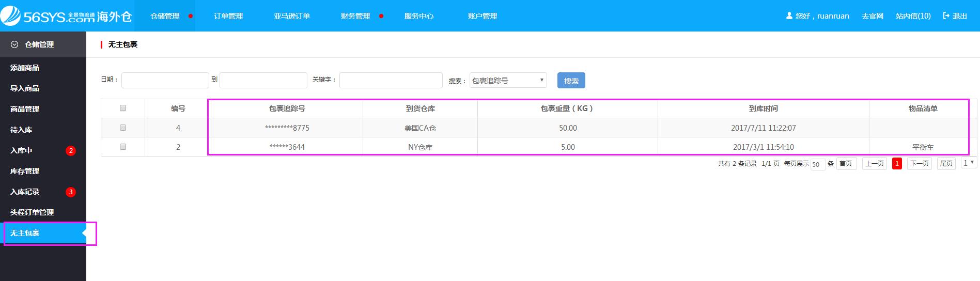Click the logout arrow icon

(946, 16)
